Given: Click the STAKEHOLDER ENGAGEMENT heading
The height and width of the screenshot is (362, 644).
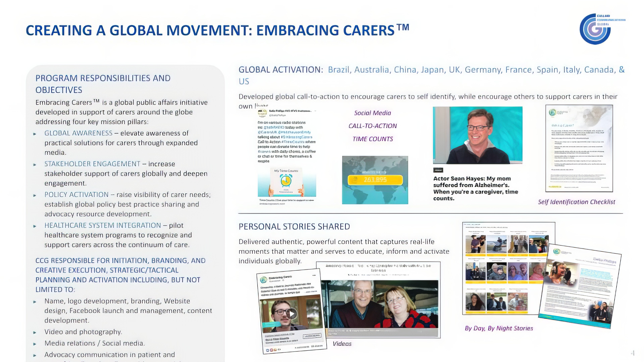Looking at the screenshot, I should point(92,164).
